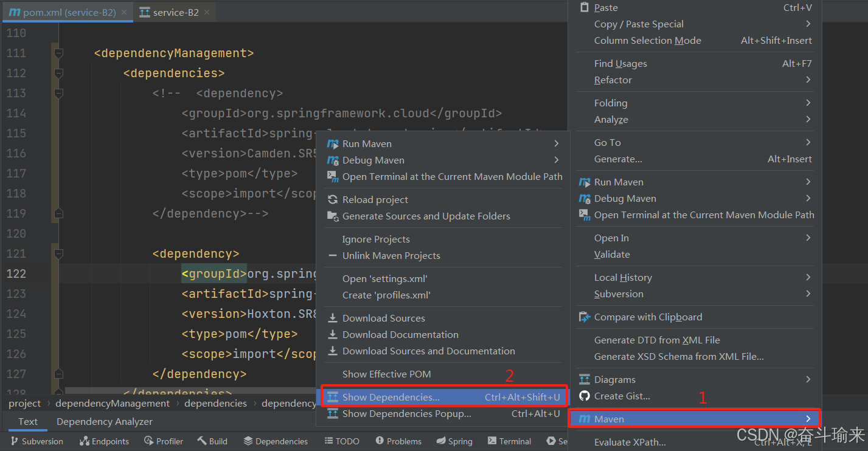Click the Diagrams icon in context menu
Image resolution: width=868 pixels, height=451 pixels.
585,380
